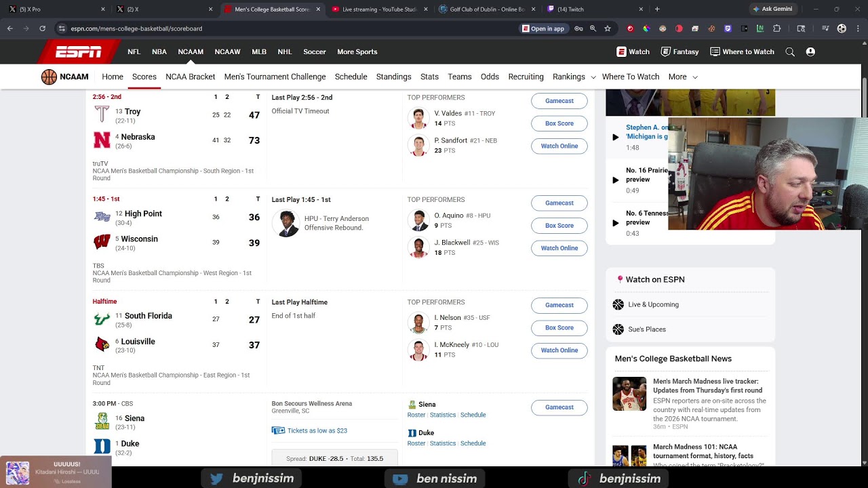
Task: Bookmark this page with star icon
Action: [608, 28]
